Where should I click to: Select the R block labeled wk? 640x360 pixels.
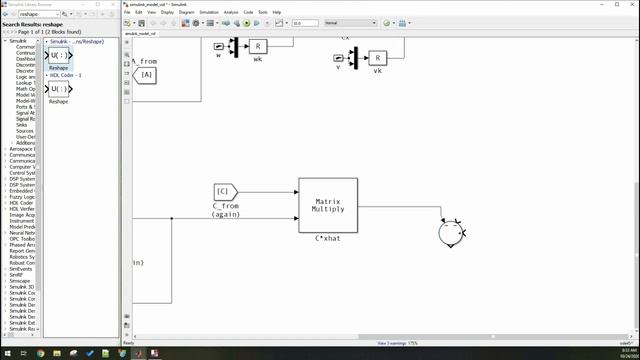coord(258,47)
